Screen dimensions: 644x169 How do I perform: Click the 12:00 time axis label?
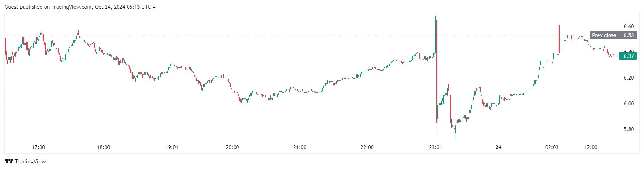coord(591,147)
